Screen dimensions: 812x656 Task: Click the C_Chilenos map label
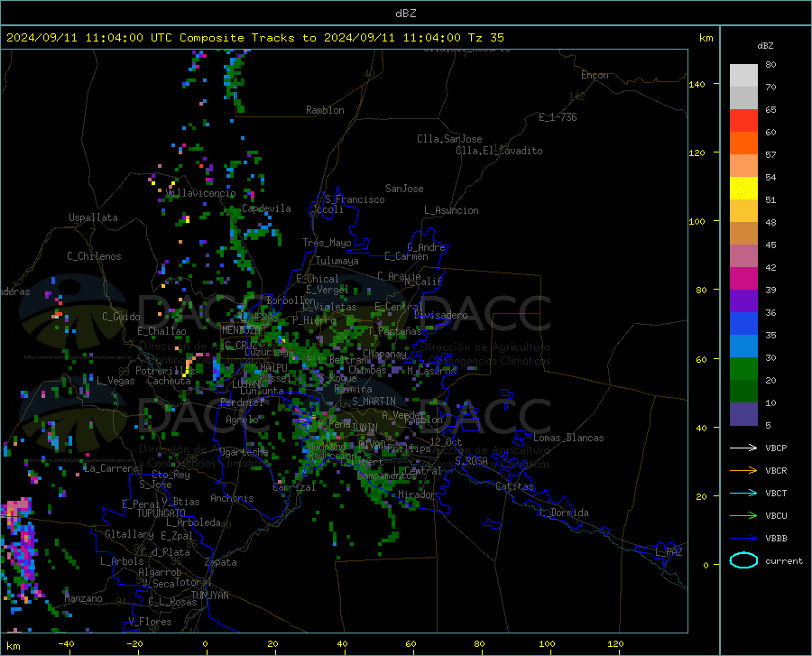click(x=94, y=256)
